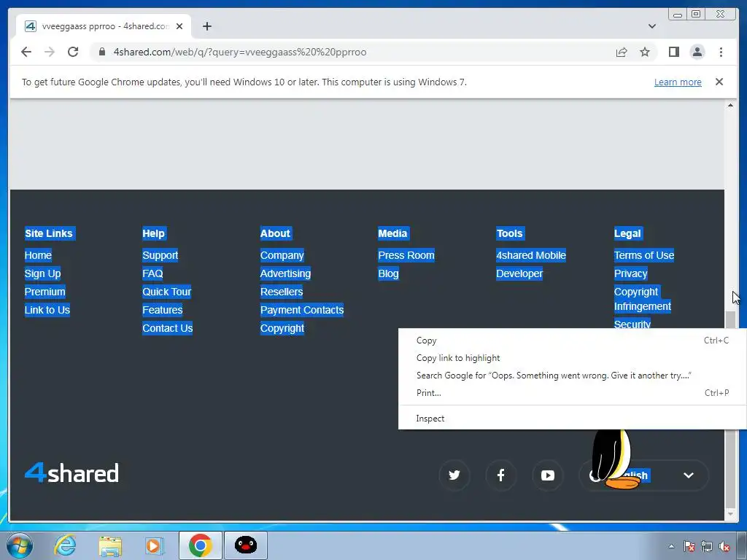This screenshot has height=560, width=747.
Task: Open Windows Media Player from taskbar
Action: [154, 545]
